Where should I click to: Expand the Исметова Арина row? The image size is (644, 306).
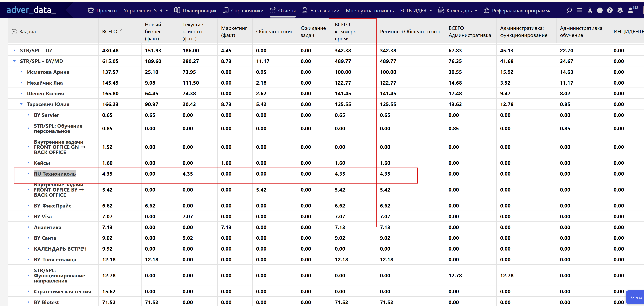pos(21,72)
